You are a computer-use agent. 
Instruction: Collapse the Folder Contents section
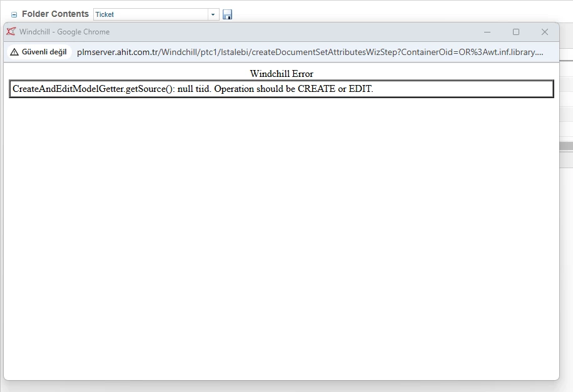point(14,14)
